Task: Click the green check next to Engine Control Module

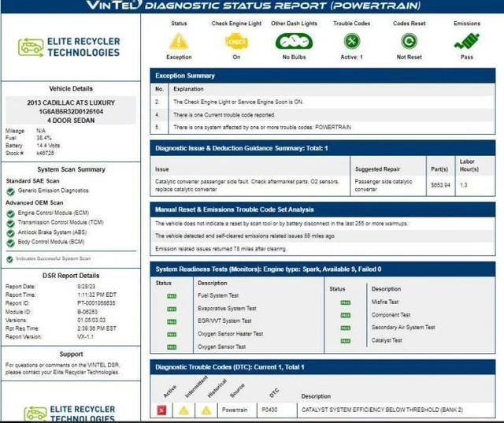Action: 10,213
